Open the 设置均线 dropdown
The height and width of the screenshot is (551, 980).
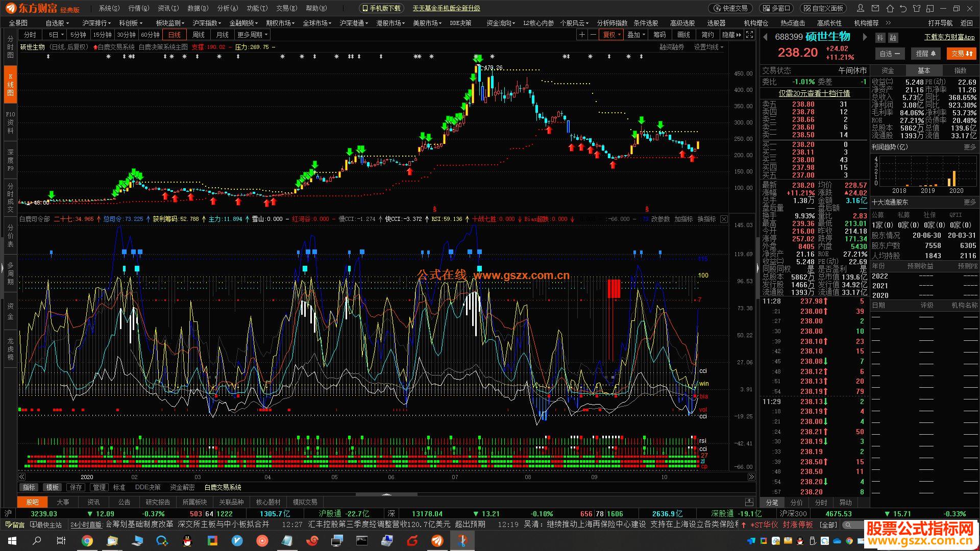(708, 47)
